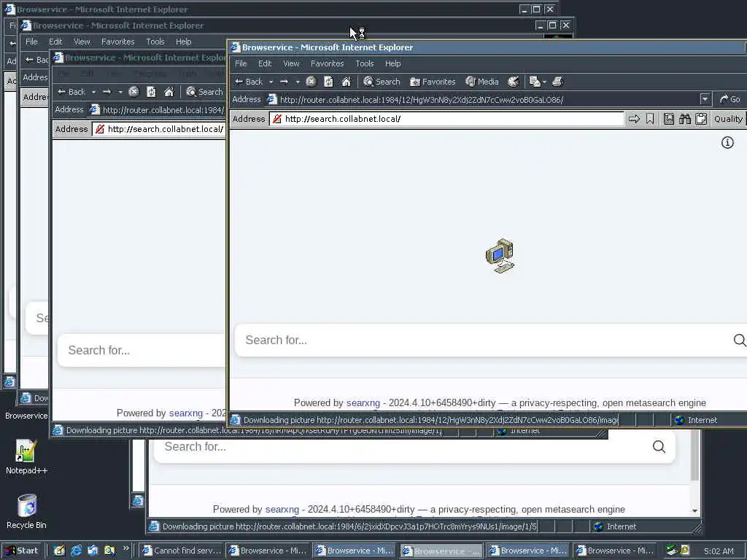Open Back history dropdown in the third window

click(x=94, y=92)
